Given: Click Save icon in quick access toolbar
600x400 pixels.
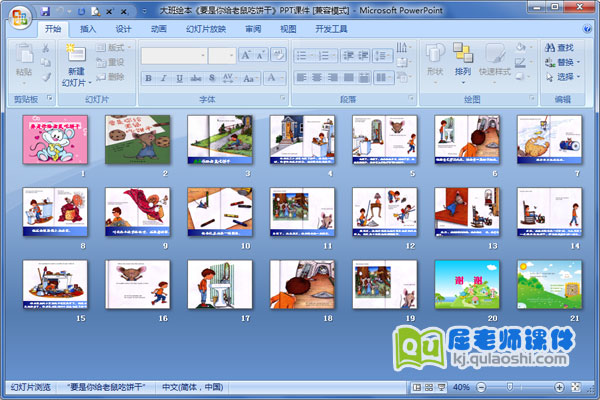Looking at the screenshot, I should (x=45, y=9).
